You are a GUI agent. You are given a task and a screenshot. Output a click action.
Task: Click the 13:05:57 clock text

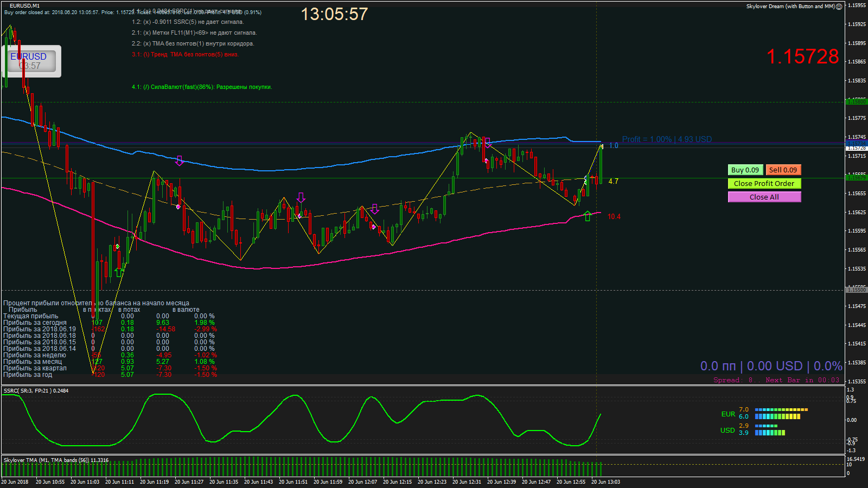coord(334,14)
